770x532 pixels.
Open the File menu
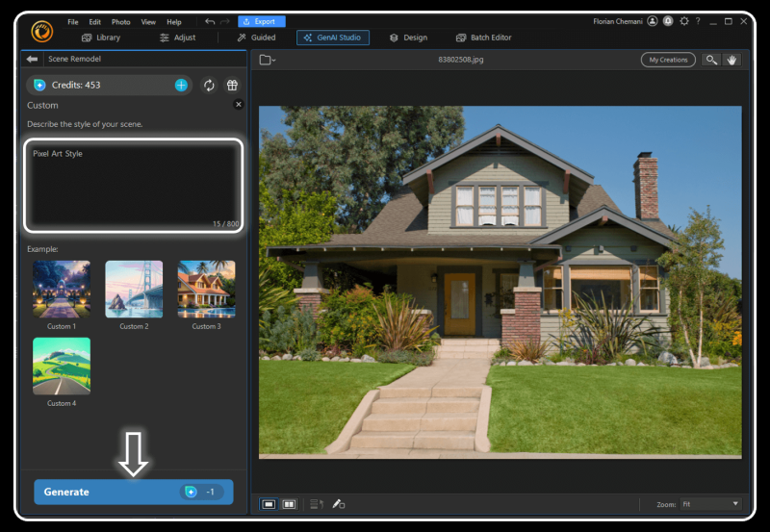(x=73, y=22)
